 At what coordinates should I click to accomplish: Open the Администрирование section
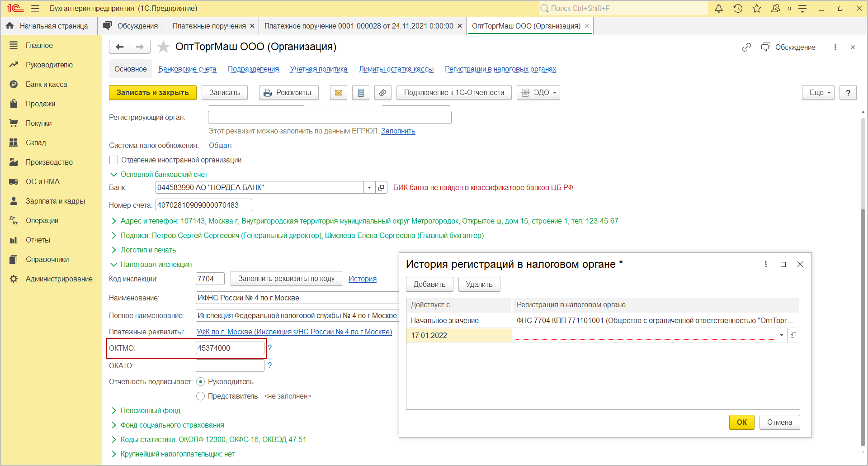coord(59,279)
